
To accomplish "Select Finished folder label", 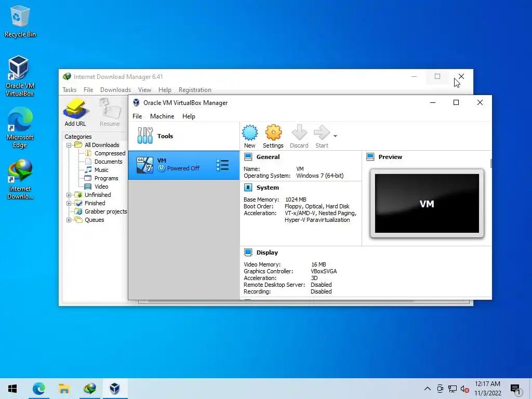I will pyautogui.click(x=95, y=203).
